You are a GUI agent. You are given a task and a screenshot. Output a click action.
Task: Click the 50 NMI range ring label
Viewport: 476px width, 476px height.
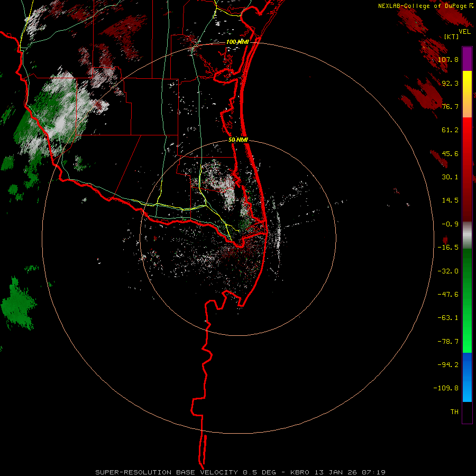click(x=239, y=140)
